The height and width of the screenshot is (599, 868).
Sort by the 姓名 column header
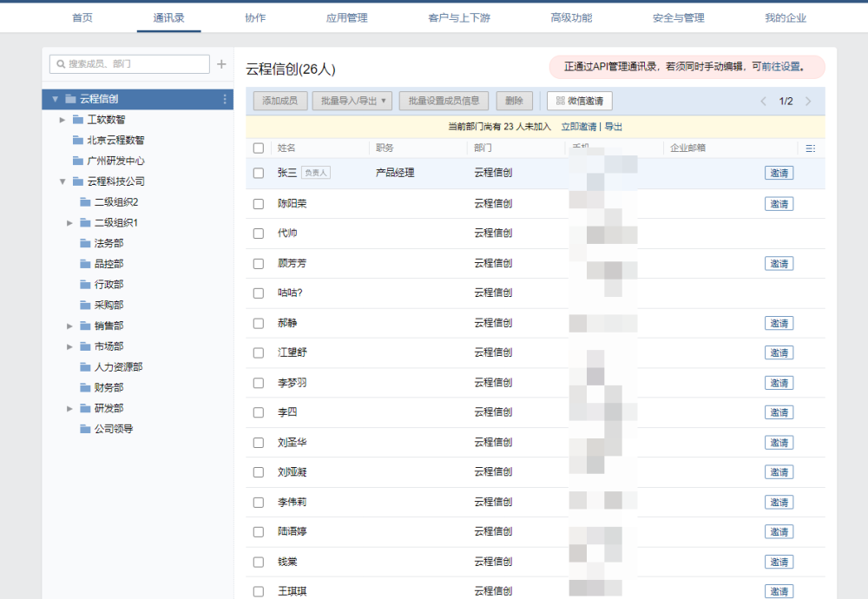286,148
